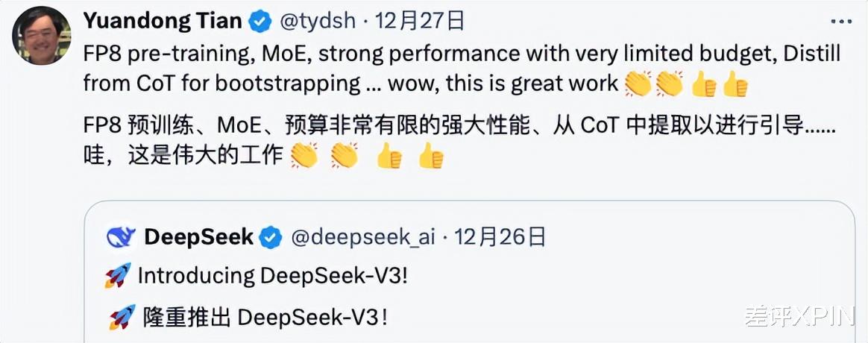Click the @tydsh handle
The width and height of the screenshot is (868, 343).
tap(318, 22)
